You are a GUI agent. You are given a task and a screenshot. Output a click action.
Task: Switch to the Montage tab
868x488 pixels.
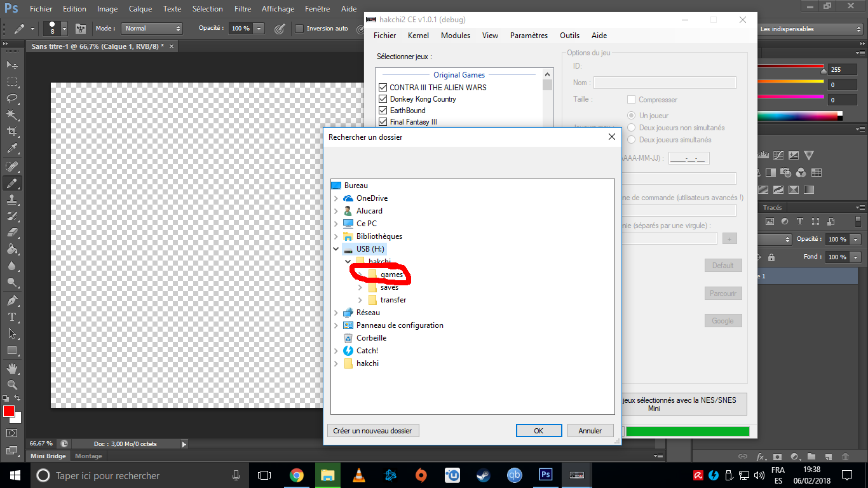click(x=88, y=456)
